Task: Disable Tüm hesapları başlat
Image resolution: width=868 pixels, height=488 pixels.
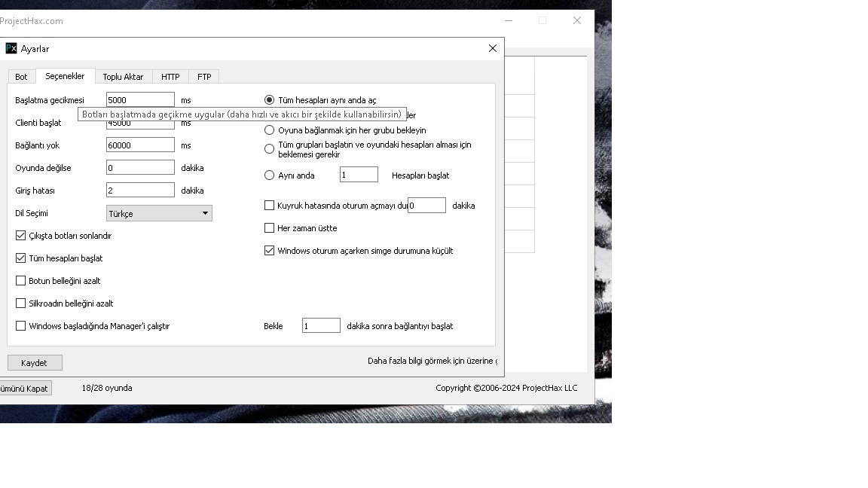Action: (20, 258)
